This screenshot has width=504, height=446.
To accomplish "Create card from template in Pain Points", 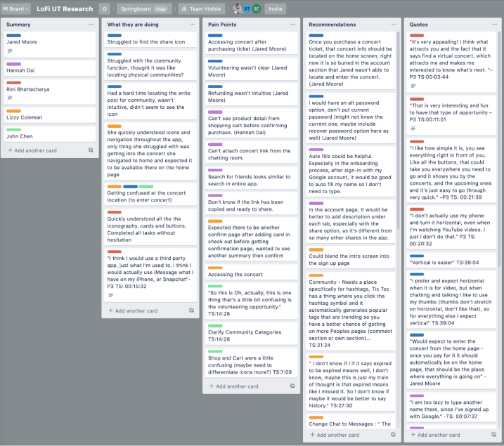I will pos(292,386).
